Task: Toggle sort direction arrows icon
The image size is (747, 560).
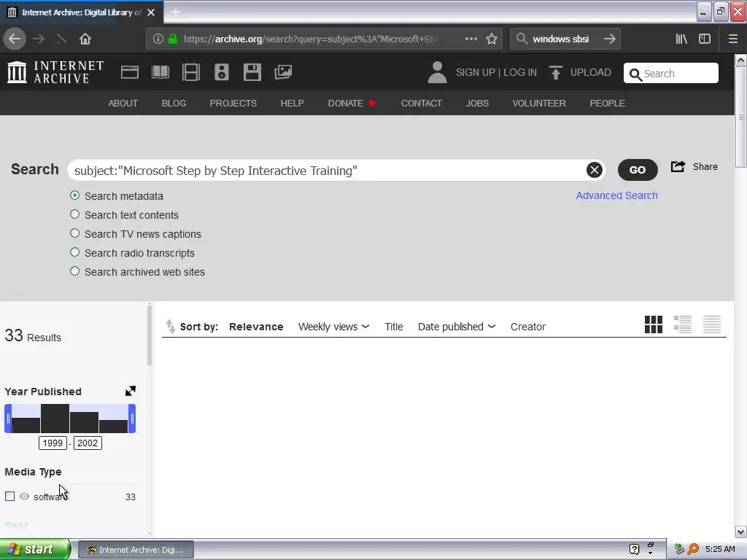Action: coord(170,327)
